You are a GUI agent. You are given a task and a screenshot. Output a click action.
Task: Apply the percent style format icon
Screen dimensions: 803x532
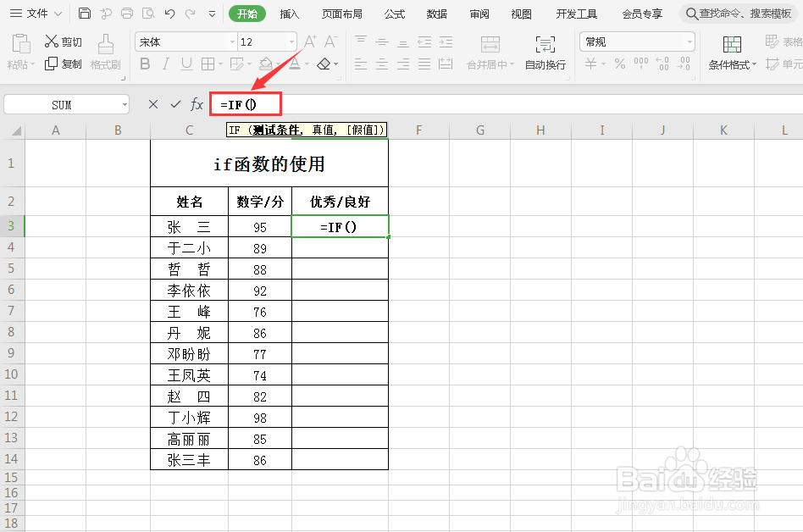(x=620, y=64)
